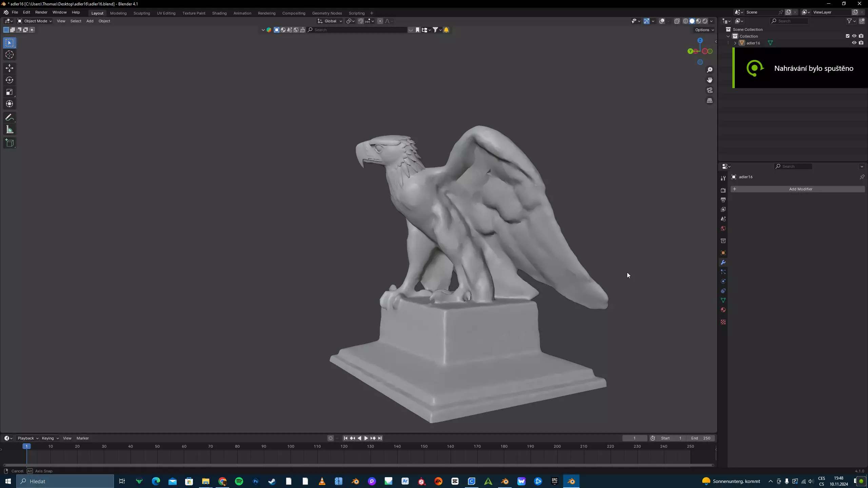This screenshot has width=868, height=488.
Task: Click the End frame field
Action: pyautogui.click(x=701, y=438)
